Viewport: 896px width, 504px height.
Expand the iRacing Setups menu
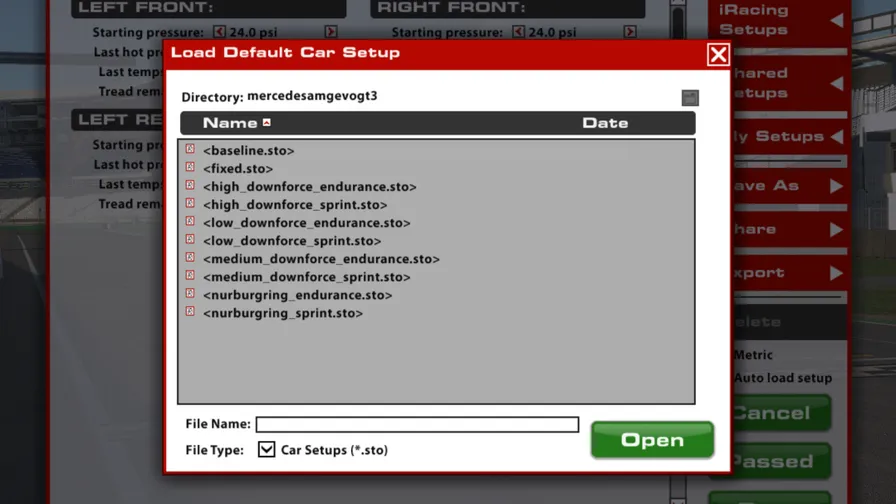[x=780, y=20]
